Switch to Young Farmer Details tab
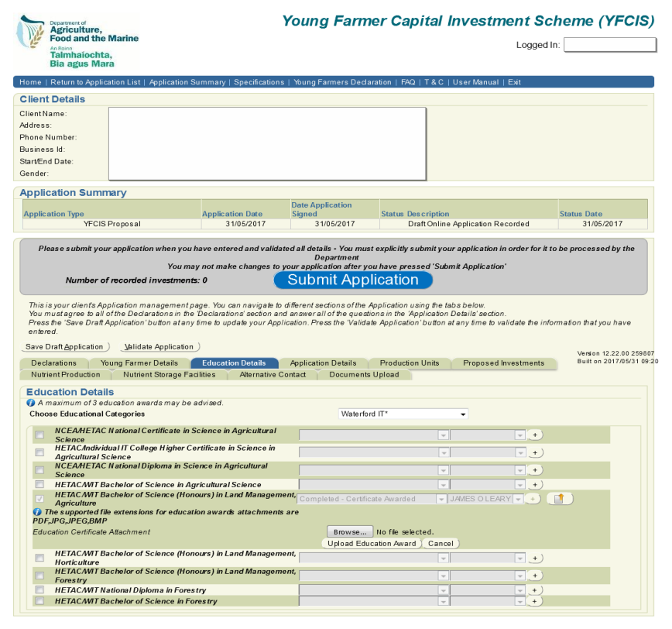This screenshot has width=672, height=629. pyautogui.click(x=139, y=363)
